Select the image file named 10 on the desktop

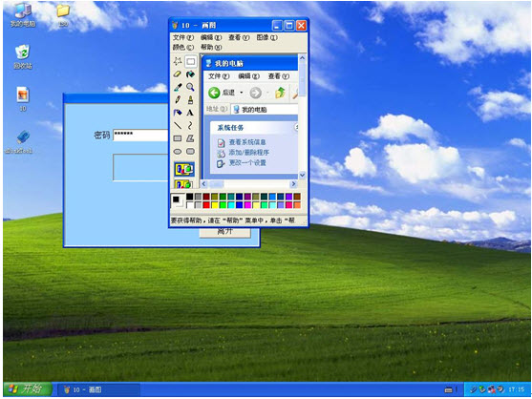[23, 99]
